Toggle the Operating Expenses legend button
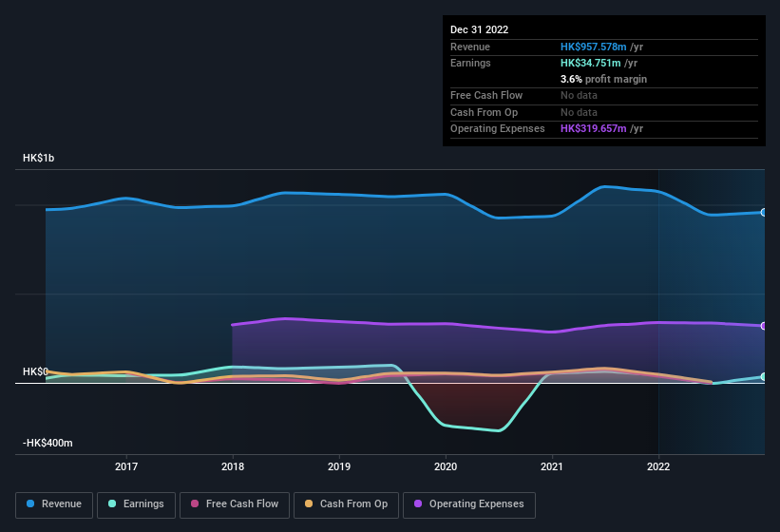 tap(469, 504)
